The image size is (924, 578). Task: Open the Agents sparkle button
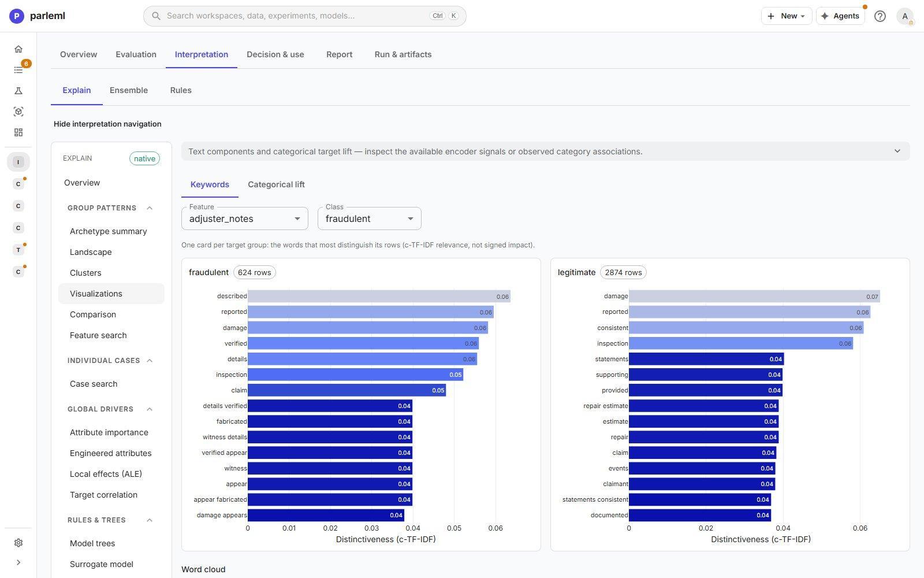click(x=840, y=16)
